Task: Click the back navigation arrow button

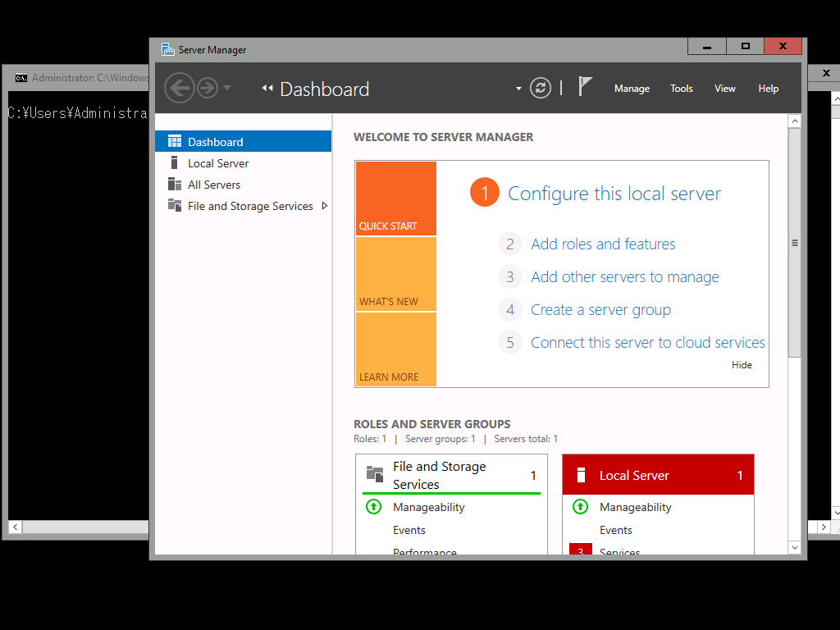Action: point(179,88)
